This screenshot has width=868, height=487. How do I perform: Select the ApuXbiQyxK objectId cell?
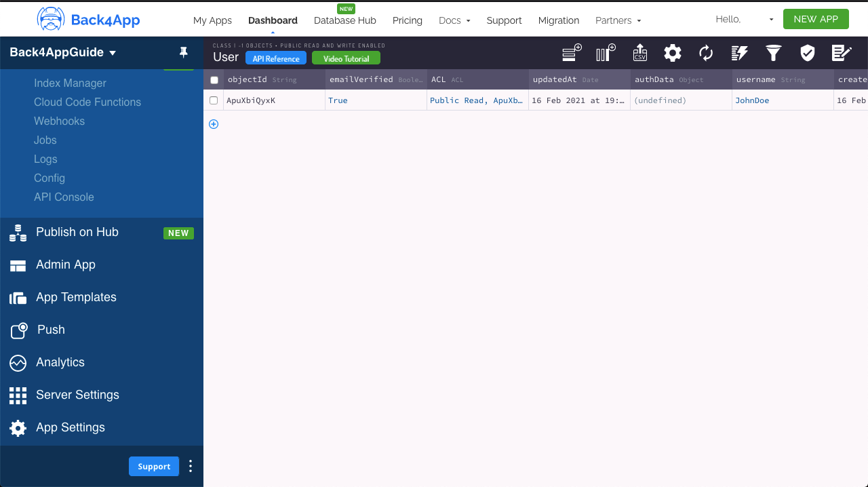(x=275, y=100)
